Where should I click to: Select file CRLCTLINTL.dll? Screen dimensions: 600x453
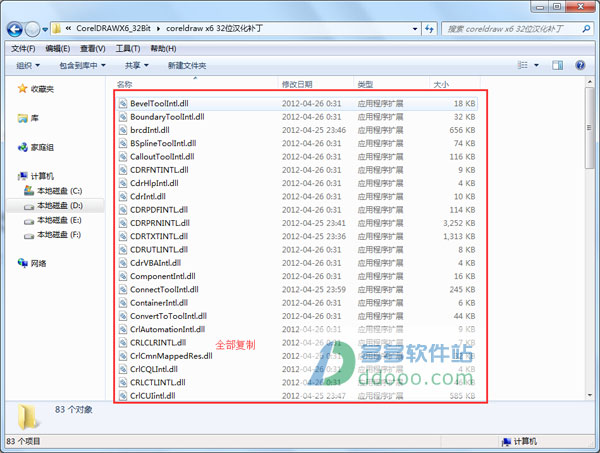298,382
